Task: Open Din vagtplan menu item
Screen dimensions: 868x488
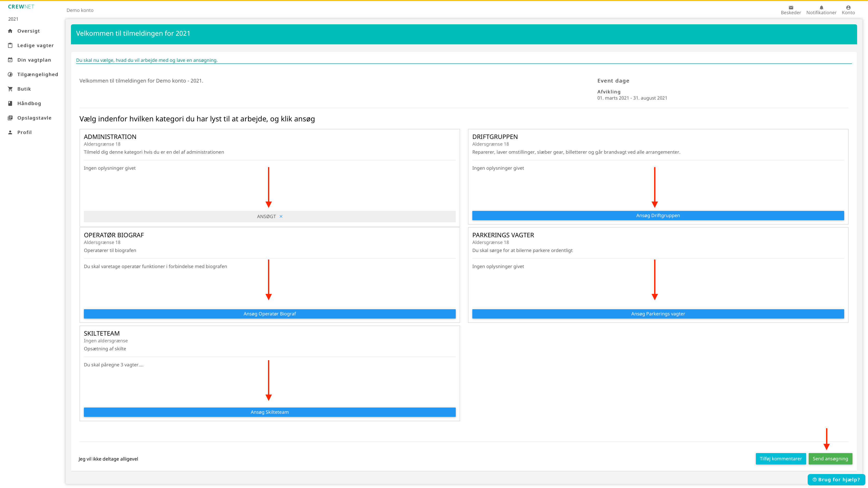Action: click(34, 60)
